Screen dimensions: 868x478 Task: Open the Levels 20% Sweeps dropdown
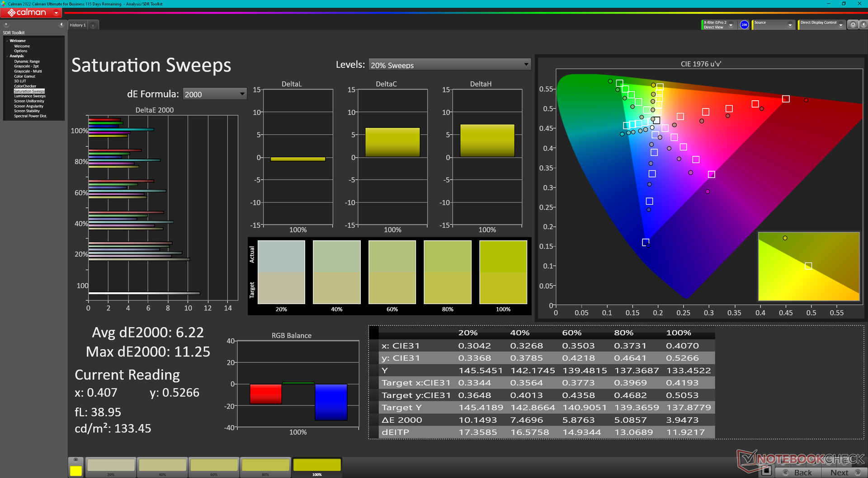450,65
